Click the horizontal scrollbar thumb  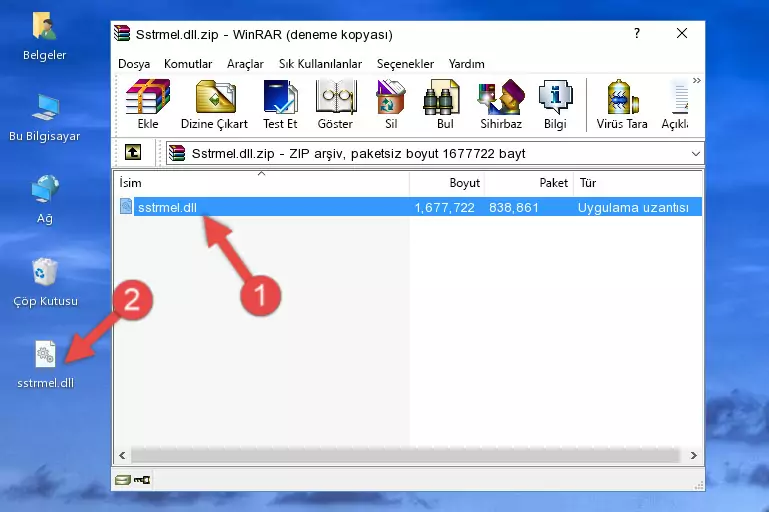coord(405,455)
